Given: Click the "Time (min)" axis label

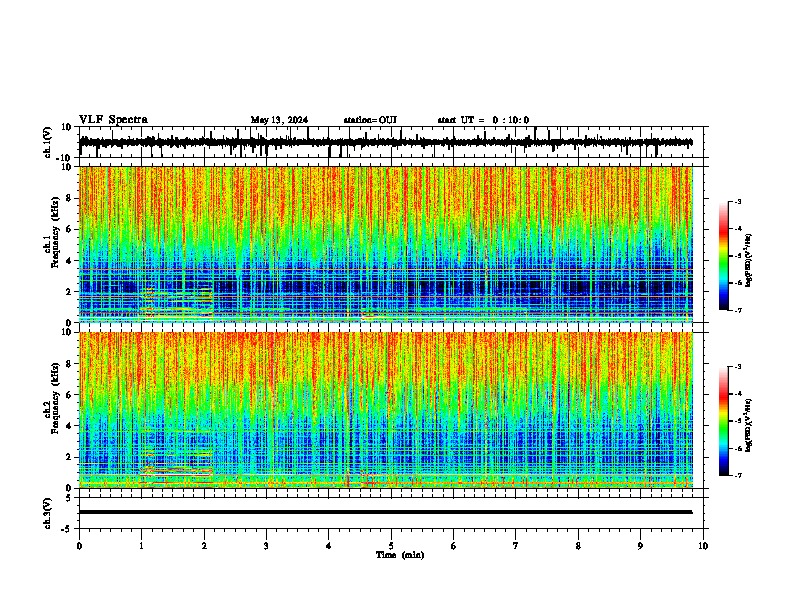Looking at the screenshot, I should pyautogui.click(x=400, y=555).
